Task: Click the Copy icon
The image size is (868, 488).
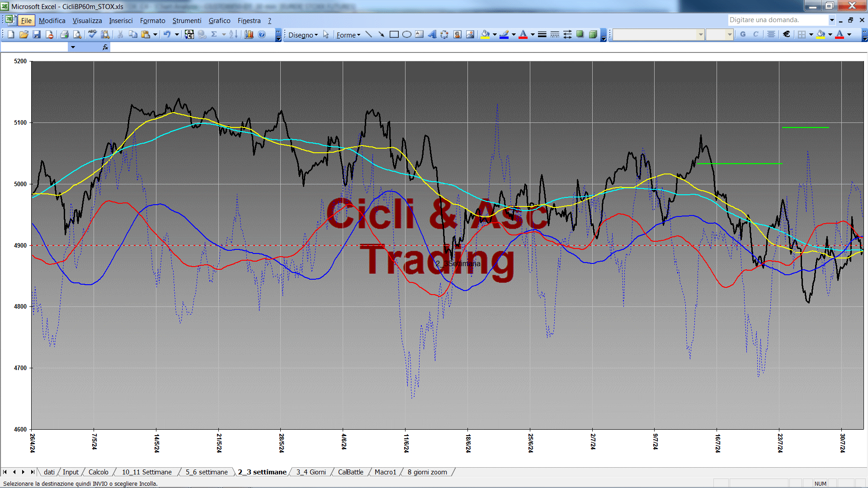Action: point(133,34)
